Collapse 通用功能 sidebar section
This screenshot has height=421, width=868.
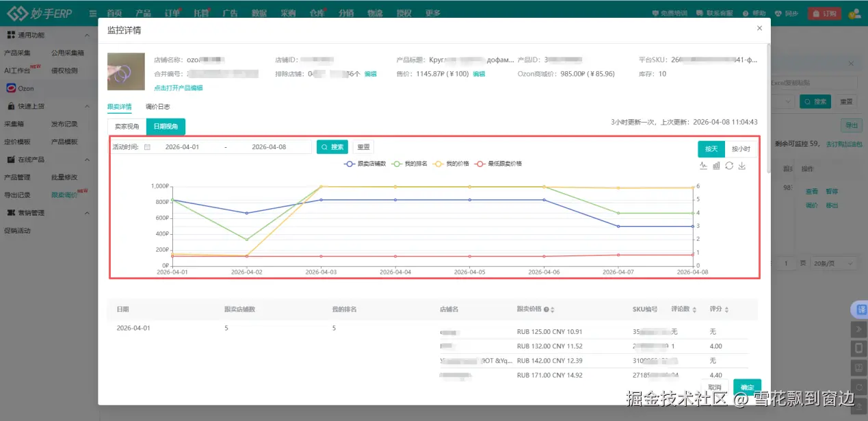coord(87,35)
